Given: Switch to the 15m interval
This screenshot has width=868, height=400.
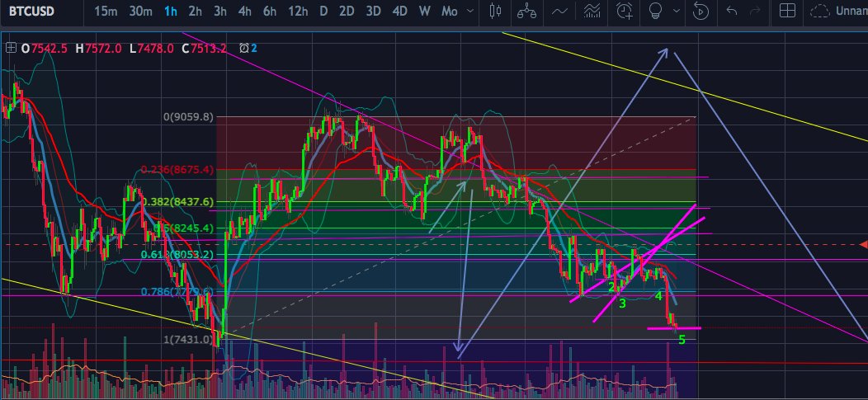Looking at the screenshot, I should (x=105, y=11).
